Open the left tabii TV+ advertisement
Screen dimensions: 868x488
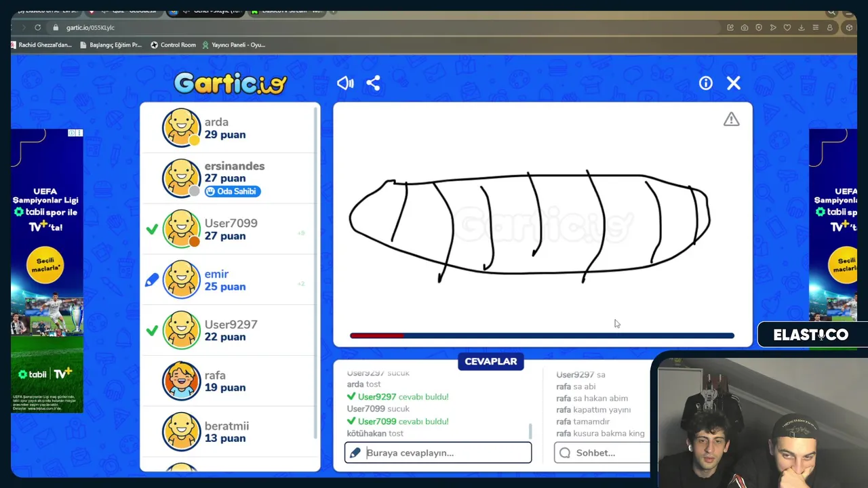47,271
